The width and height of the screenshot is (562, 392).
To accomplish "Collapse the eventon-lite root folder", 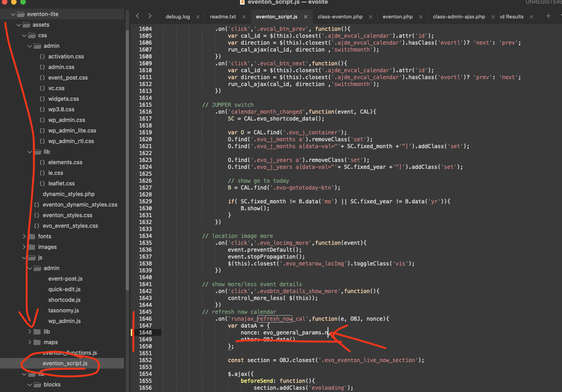I will 13,14.
